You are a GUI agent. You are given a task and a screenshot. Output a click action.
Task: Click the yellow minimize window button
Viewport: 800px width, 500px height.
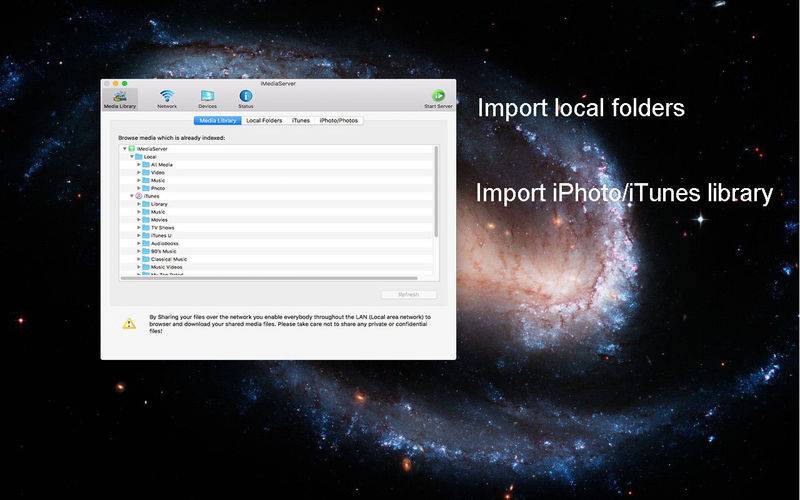pos(116,83)
